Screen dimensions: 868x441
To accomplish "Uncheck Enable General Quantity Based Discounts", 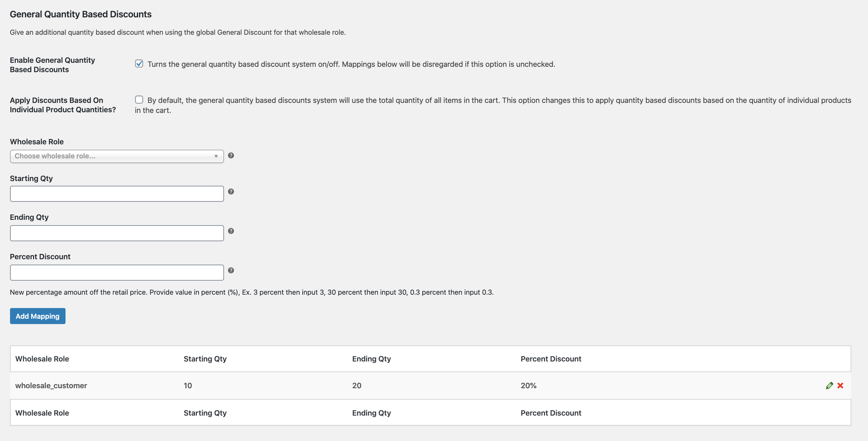I will [x=139, y=63].
